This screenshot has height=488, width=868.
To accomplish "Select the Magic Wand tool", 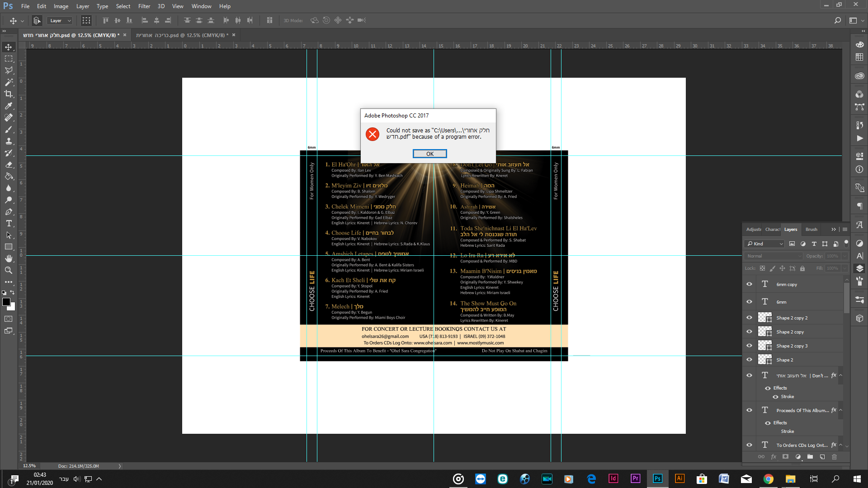I will click(x=9, y=82).
